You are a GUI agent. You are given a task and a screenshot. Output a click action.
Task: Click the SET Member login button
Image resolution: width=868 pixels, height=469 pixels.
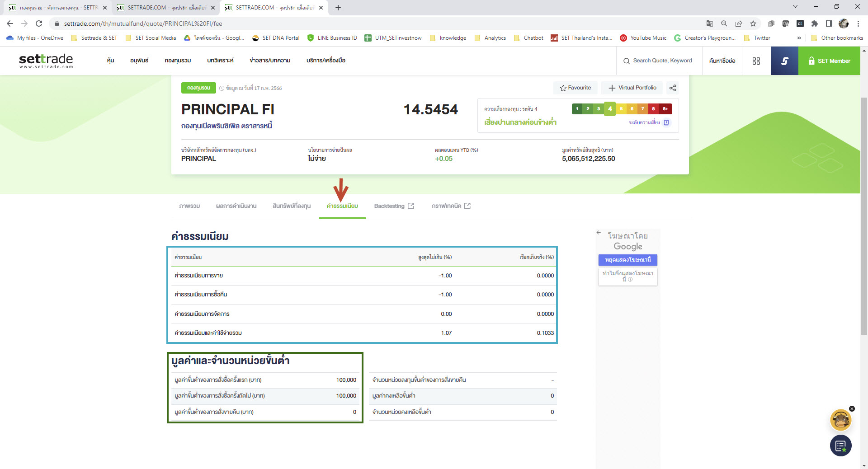click(829, 61)
